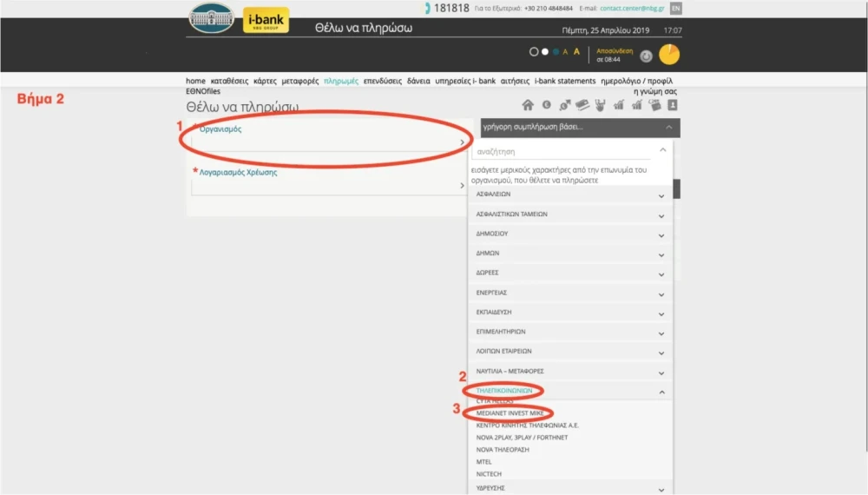Select the large A font size
This screenshot has width=868, height=495.
click(x=577, y=51)
